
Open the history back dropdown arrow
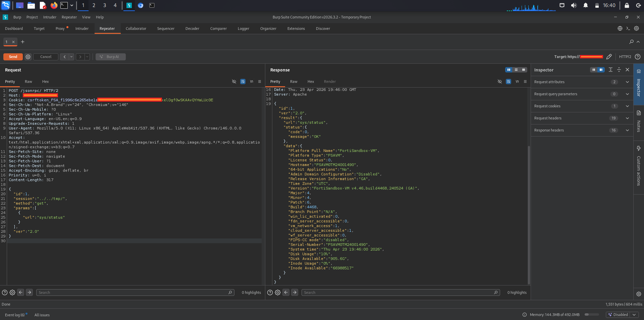tap(71, 57)
